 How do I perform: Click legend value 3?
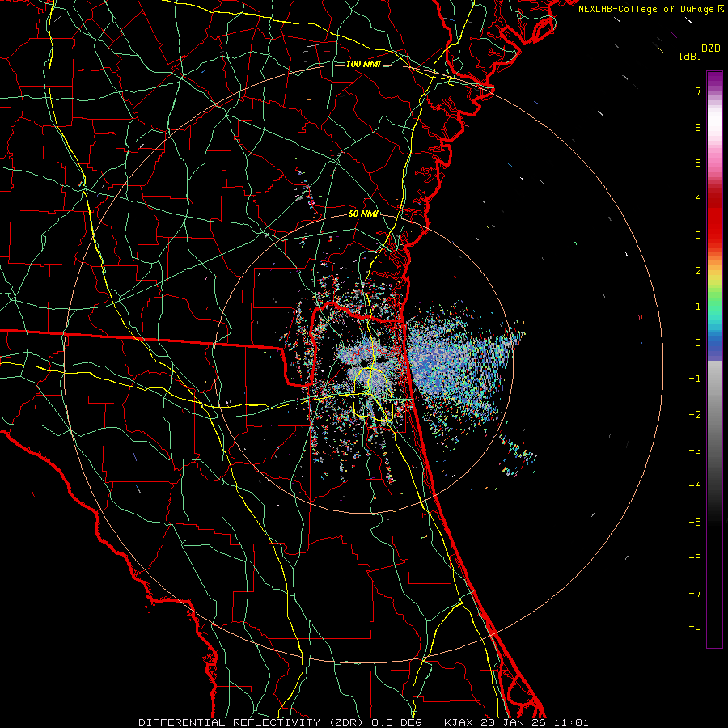tap(698, 235)
